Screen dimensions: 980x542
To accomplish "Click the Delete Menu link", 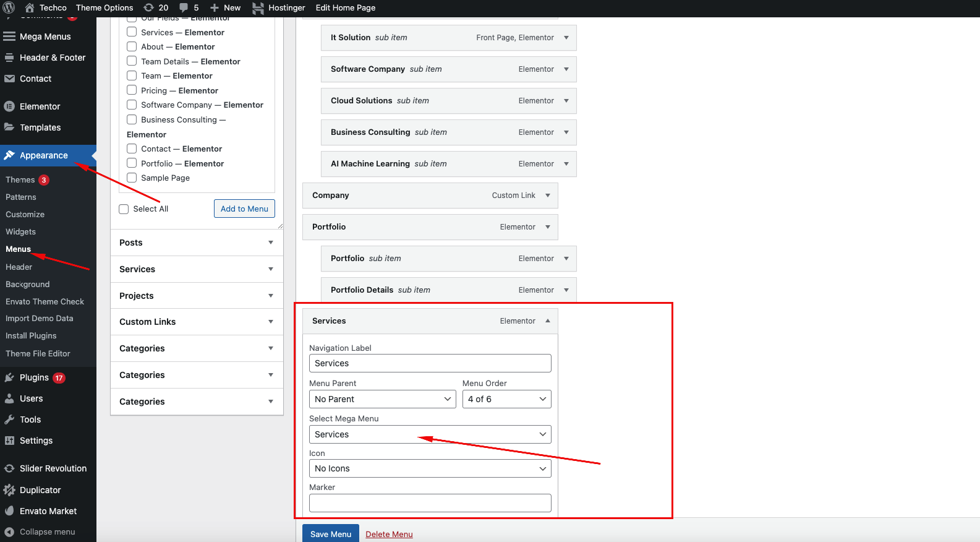I will tap(389, 534).
